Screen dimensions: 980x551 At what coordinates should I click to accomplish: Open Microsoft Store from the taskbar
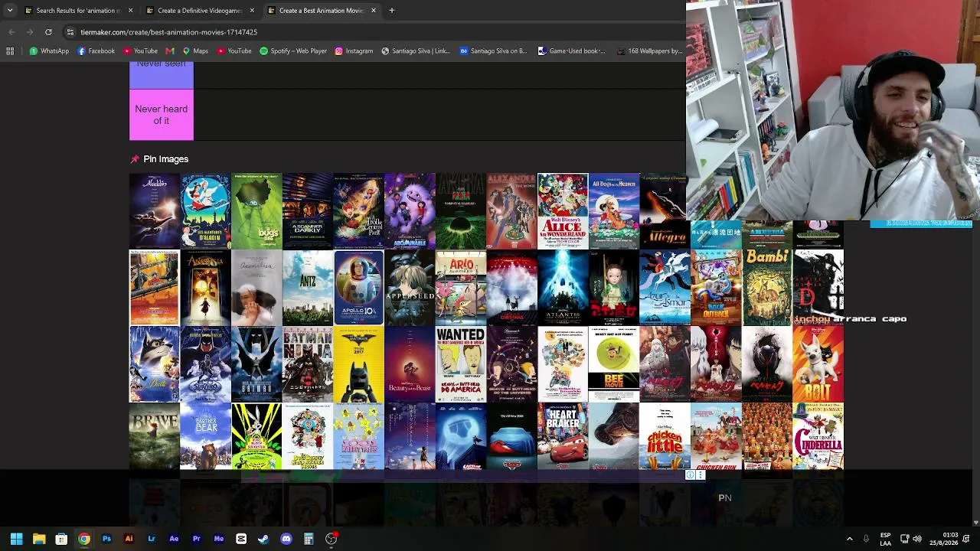pos(61,539)
